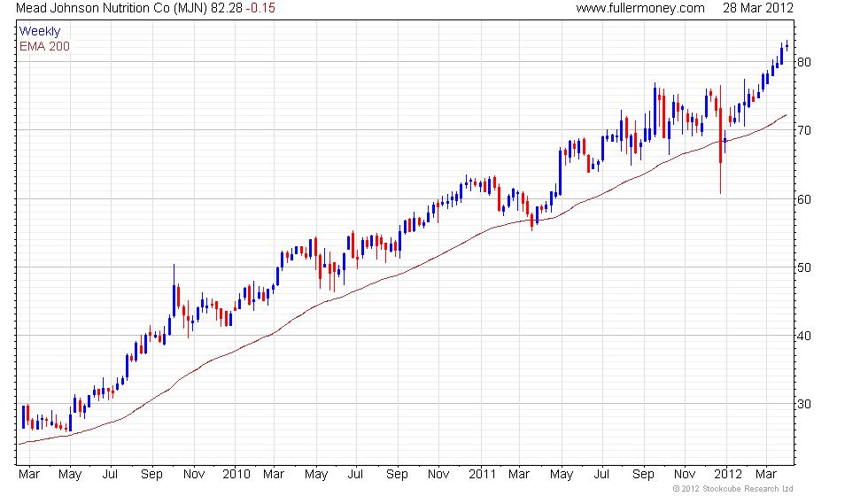Click the x-axis label 'Nov' before 2011

pos(438,475)
